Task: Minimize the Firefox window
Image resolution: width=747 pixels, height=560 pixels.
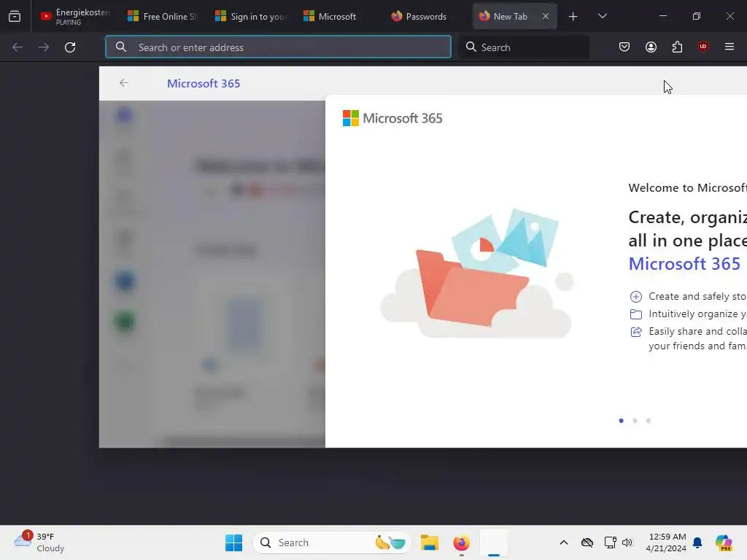Action: (x=662, y=16)
